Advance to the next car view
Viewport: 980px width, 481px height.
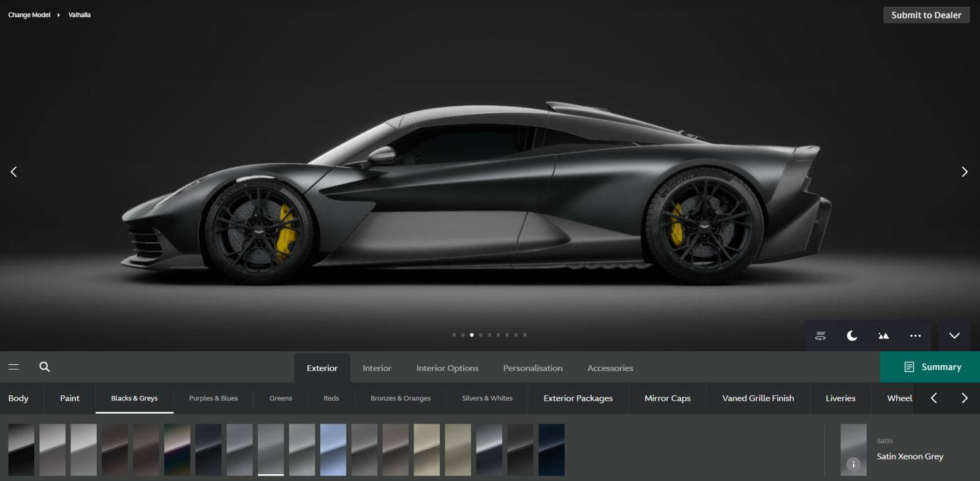click(x=964, y=172)
